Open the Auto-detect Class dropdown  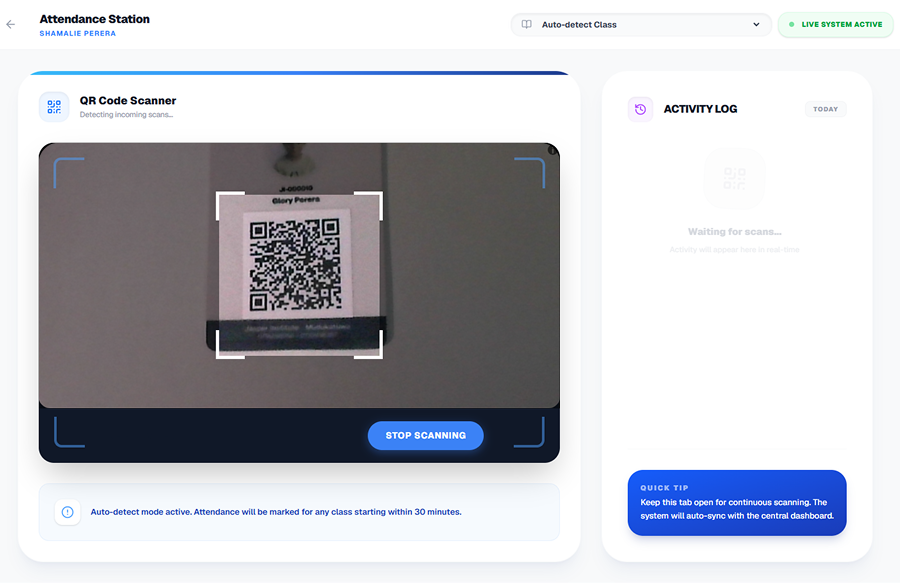pos(641,25)
